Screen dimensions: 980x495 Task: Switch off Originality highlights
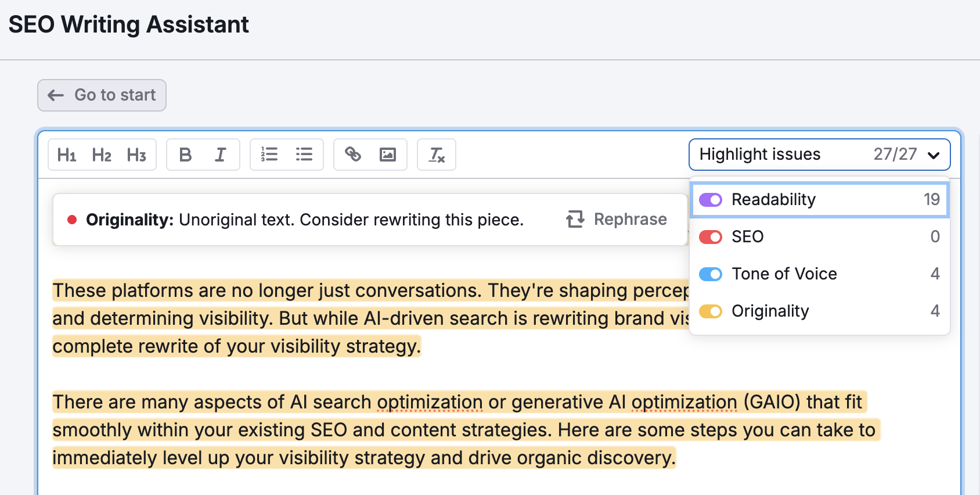(x=711, y=311)
